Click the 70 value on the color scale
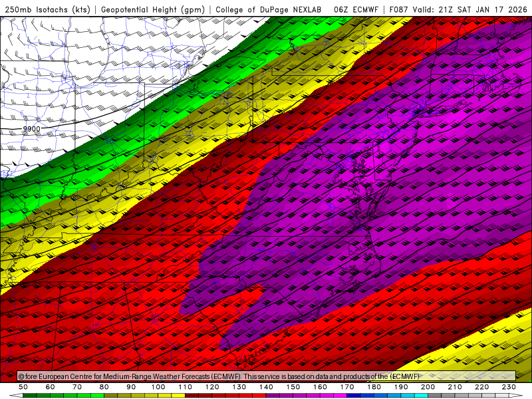The height and width of the screenshot is (399, 532). click(77, 387)
